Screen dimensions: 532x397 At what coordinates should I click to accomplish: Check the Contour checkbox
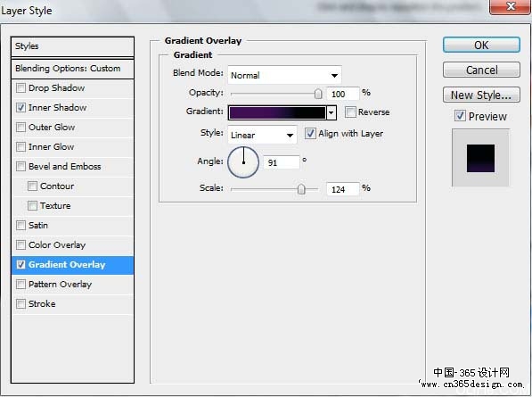pyautogui.click(x=32, y=186)
